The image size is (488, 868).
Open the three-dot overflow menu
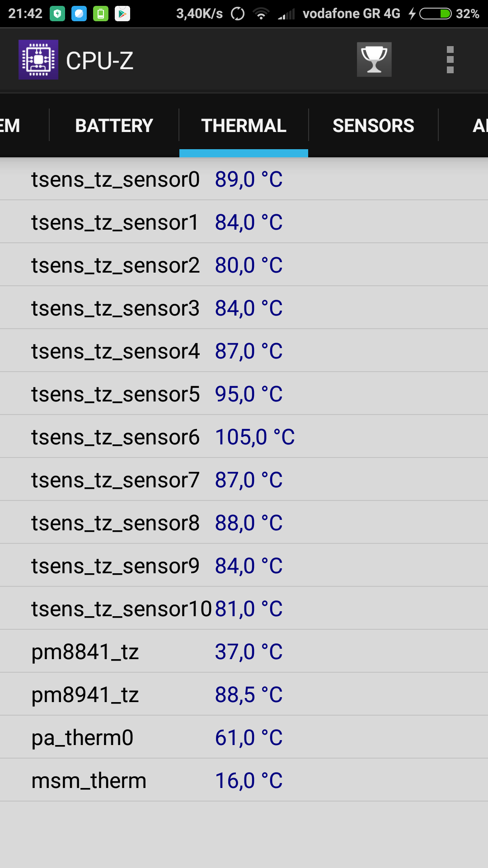tap(450, 60)
